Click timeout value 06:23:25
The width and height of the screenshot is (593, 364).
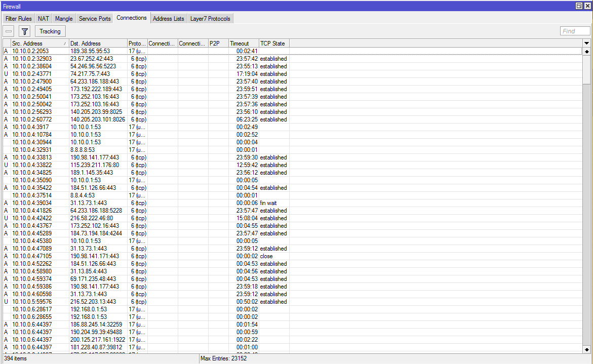coord(247,119)
